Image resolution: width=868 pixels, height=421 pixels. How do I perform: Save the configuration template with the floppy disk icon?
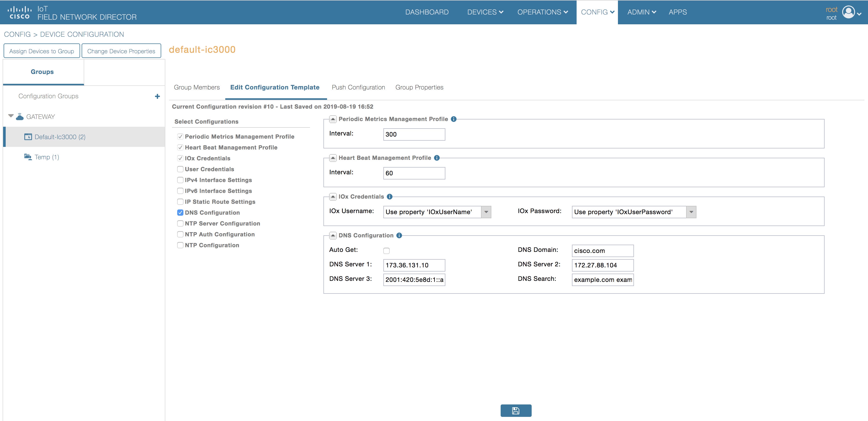[x=516, y=411]
